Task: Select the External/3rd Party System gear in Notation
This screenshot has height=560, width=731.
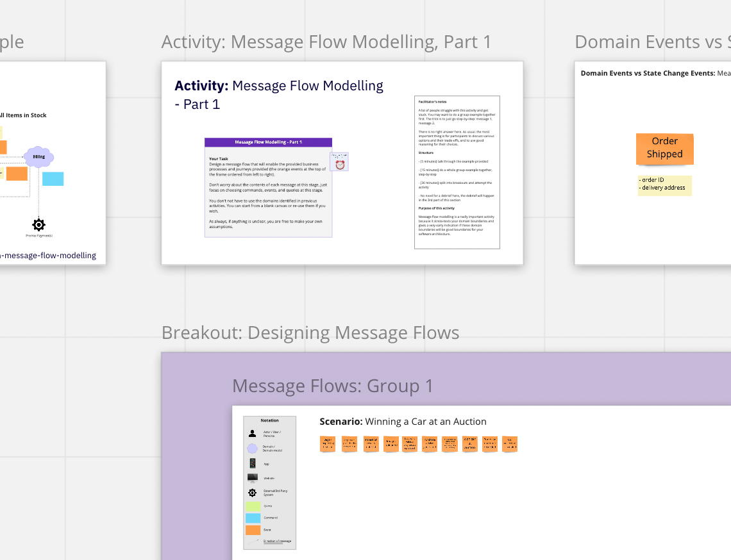Action: point(252,493)
